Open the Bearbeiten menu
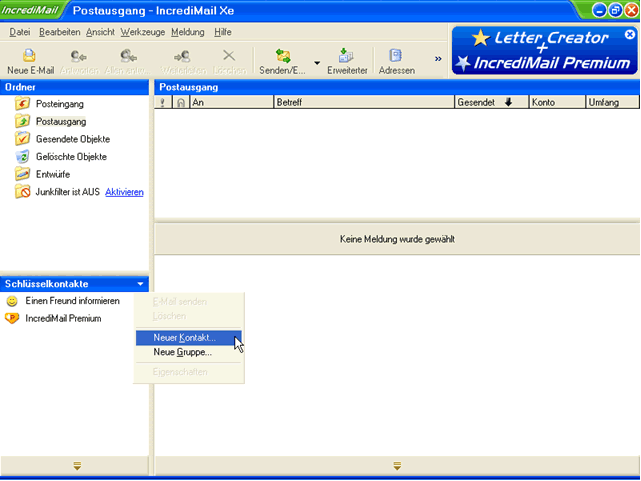The height and width of the screenshot is (481, 641). click(60, 32)
